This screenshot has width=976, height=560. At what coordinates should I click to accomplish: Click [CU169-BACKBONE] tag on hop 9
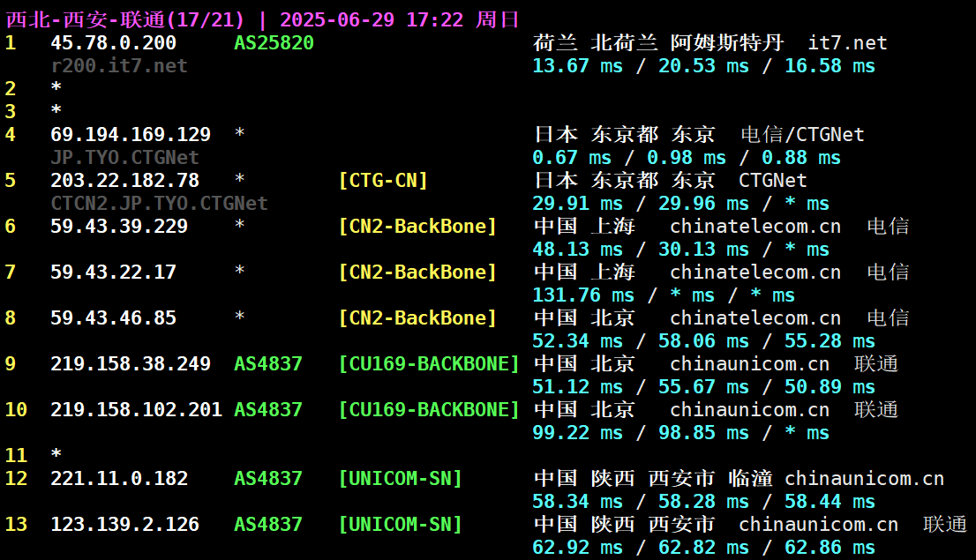click(x=428, y=363)
